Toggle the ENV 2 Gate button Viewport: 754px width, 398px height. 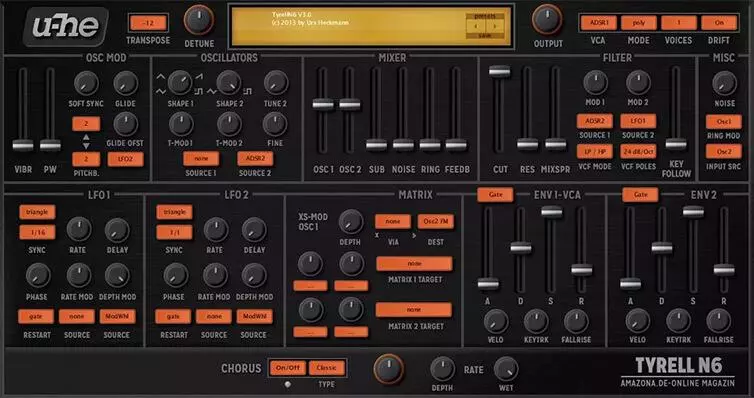640,195
